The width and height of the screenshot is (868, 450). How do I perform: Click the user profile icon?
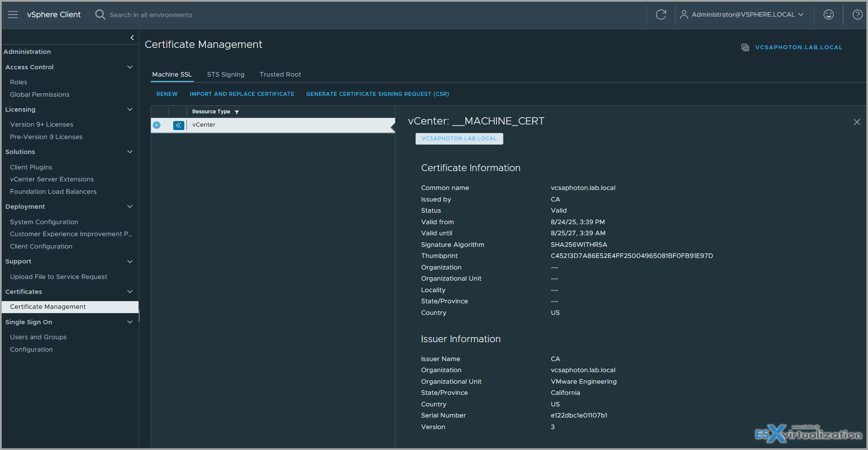pos(684,15)
